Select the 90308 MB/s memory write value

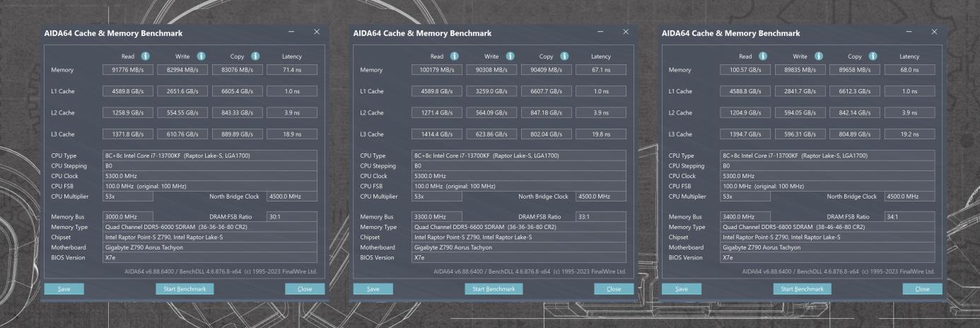(491, 70)
